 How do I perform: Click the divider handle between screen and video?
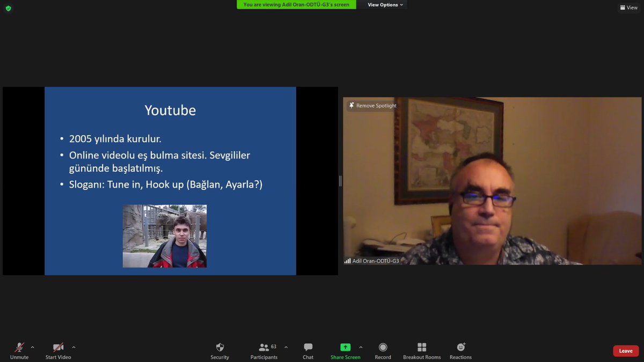click(x=340, y=181)
